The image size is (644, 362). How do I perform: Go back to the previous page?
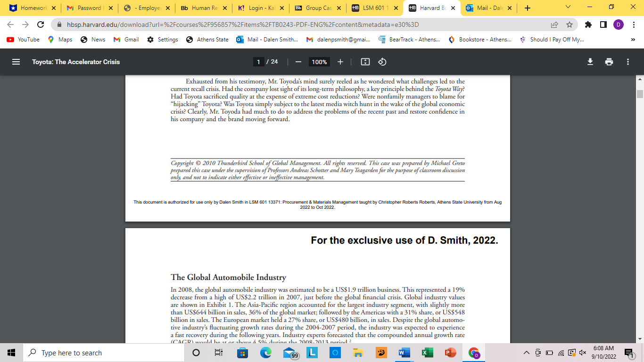pos(10,25)
